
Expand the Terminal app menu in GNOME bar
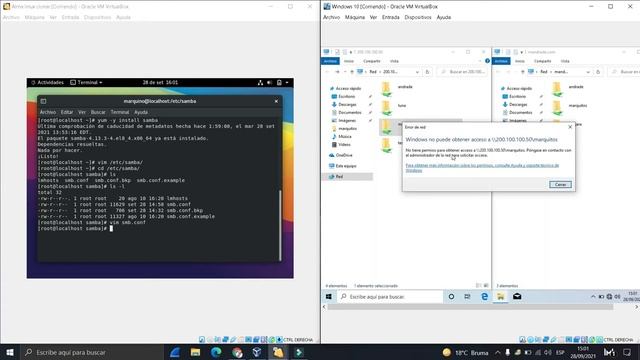[x=86, y=82]
